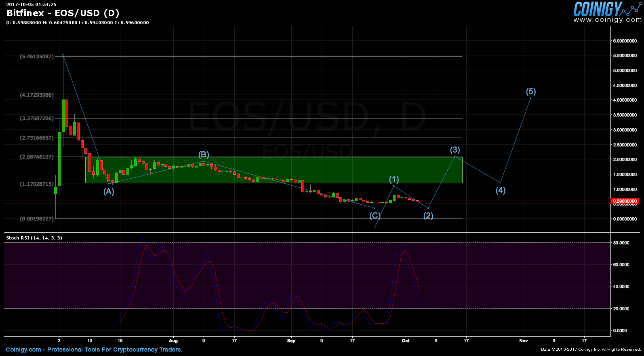Select 1.00000000 on the price axis
The image size is (644, 356).
625,189
